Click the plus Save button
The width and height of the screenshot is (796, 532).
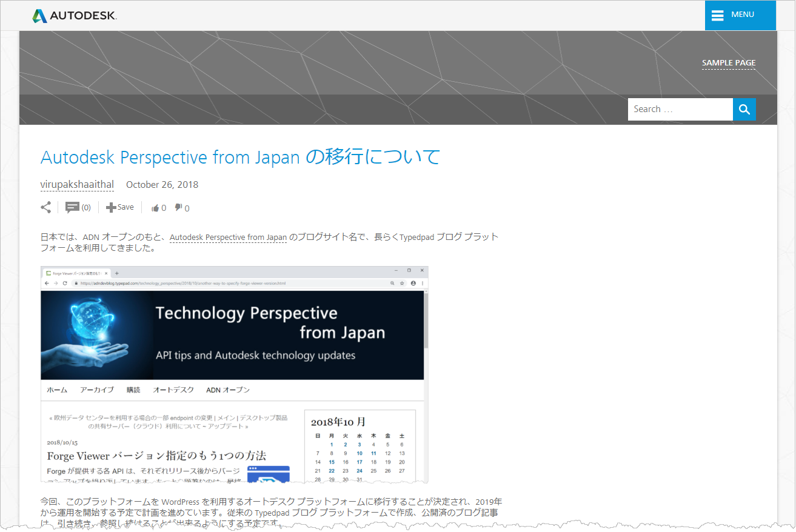tap(120, 207)
